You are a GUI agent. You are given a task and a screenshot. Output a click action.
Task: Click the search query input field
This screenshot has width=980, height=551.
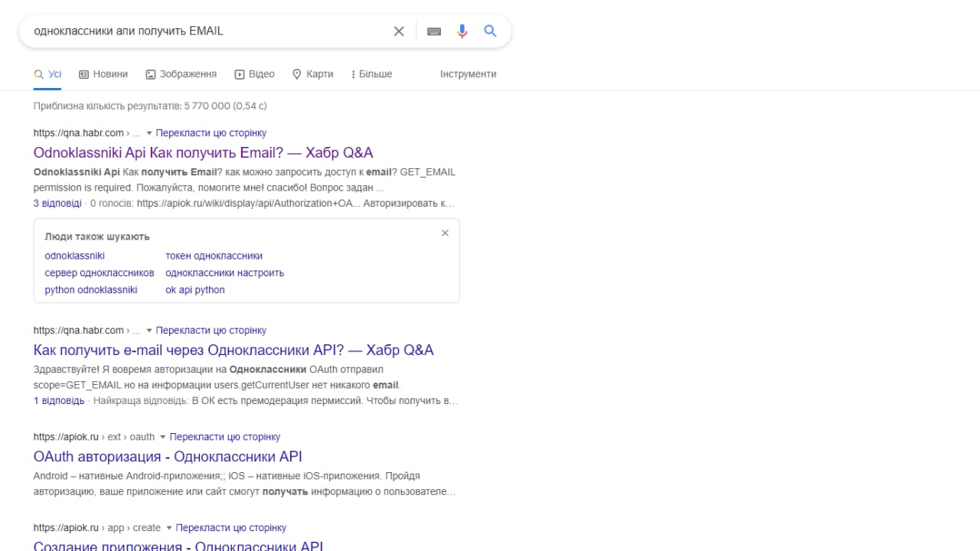pyautogui.click(x=207, y=31)
